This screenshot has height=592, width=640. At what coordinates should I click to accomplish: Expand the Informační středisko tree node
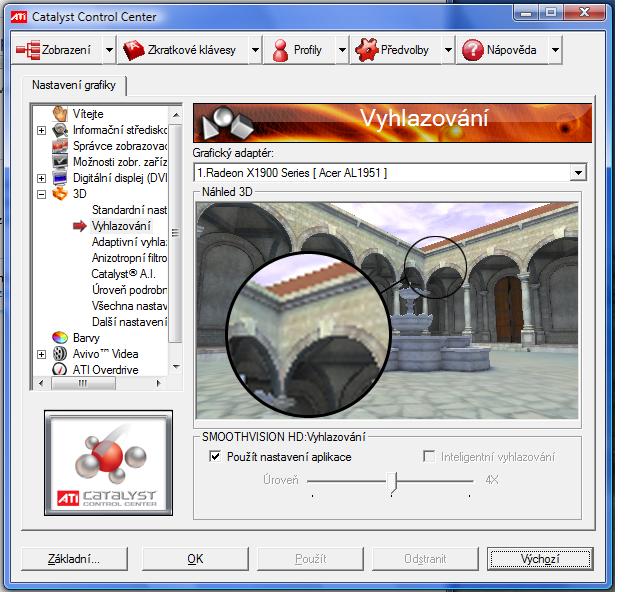tap(41, 130)
